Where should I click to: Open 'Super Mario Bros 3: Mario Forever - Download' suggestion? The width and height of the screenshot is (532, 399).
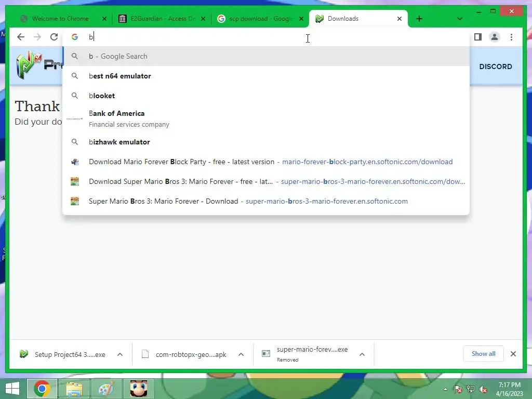(x=266, y=201)
